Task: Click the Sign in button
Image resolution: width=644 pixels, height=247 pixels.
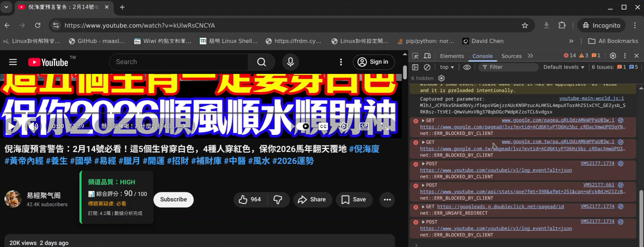Action: coord(374,62)
